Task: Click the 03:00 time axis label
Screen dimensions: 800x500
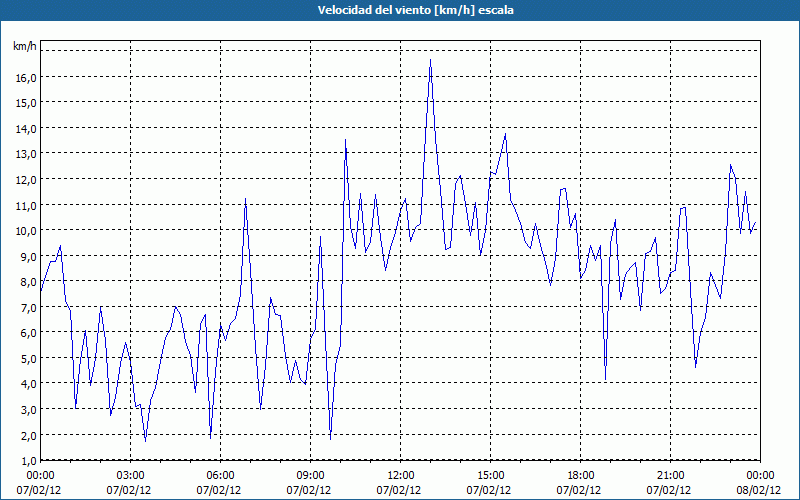Action: point(131,476)
